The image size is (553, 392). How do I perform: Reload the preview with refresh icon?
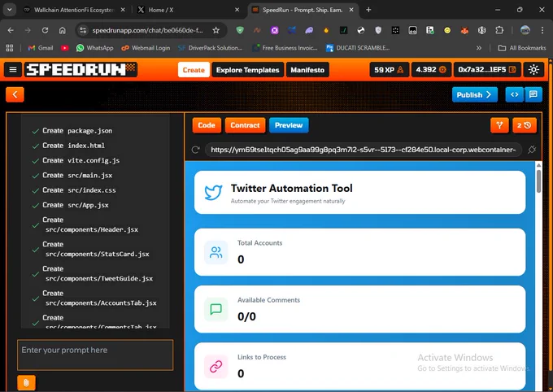point(195,150)
